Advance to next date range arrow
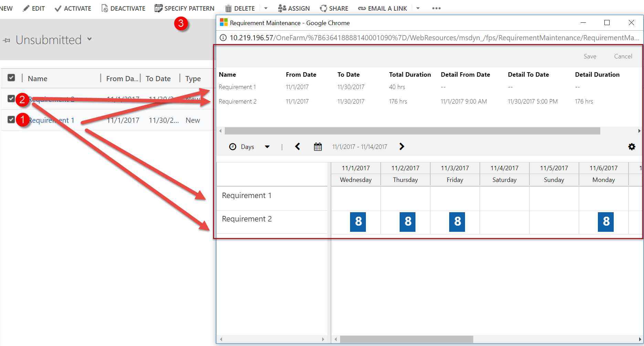Screen dimensions: 644x346 click(401, 147)
